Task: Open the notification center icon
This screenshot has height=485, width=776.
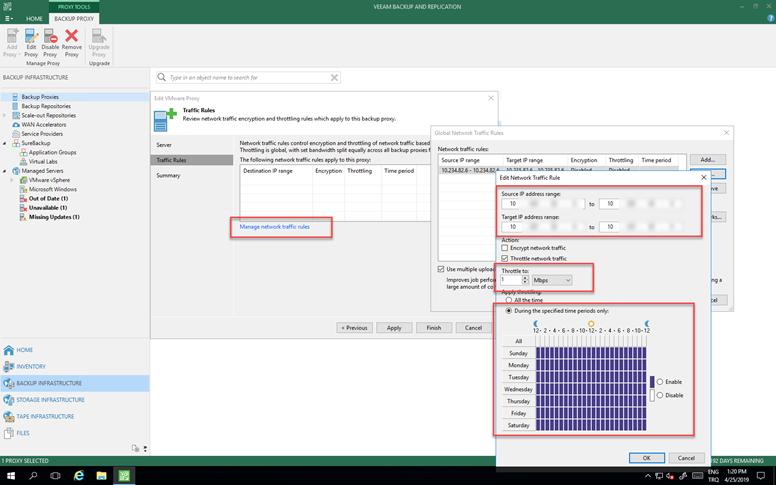Action: click(761, 476)
